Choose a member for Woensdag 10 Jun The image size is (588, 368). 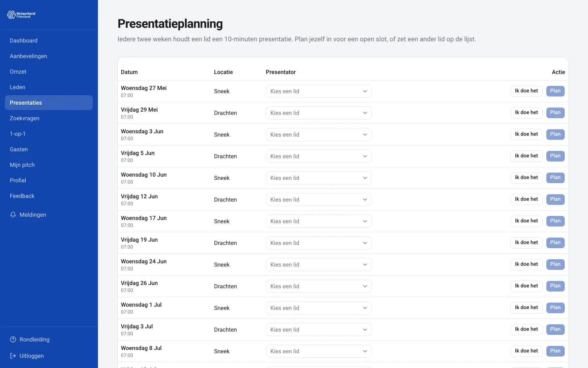(318, 178)
